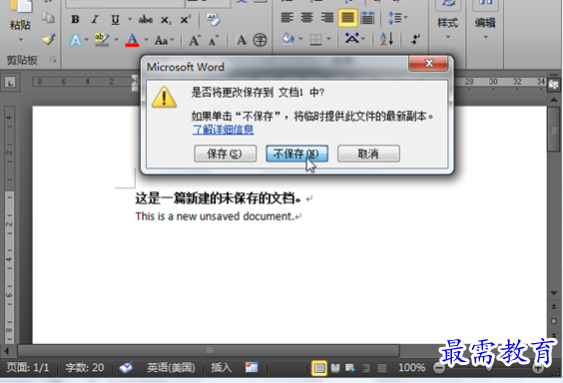Image resolution: width=563 pixels, height=383 pixels.
Task: Click the Copy icon
Action: pos(48,18)
